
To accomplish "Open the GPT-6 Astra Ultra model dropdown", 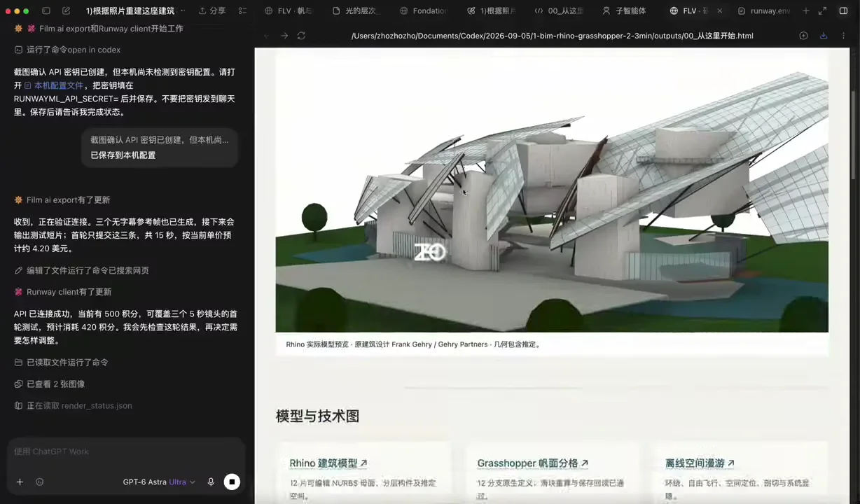I will [159, 482].
